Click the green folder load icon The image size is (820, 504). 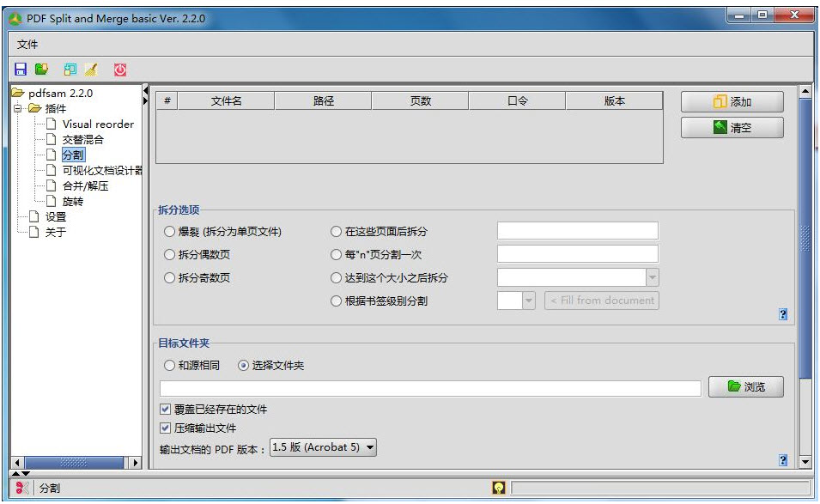pos(41,70)
